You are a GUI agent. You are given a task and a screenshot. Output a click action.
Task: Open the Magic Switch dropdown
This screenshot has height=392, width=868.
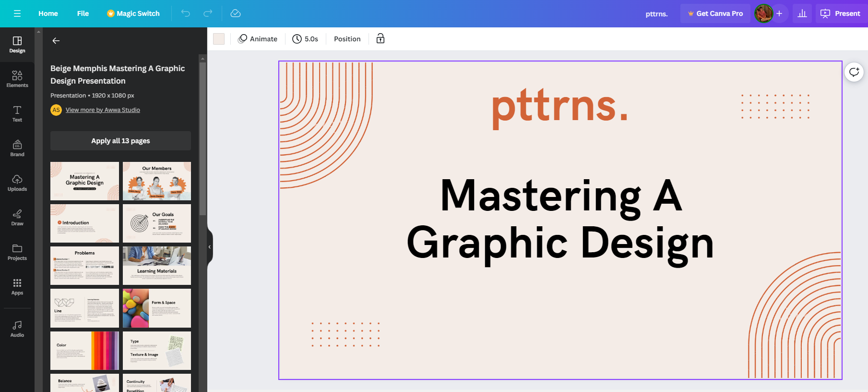point(133,13)
